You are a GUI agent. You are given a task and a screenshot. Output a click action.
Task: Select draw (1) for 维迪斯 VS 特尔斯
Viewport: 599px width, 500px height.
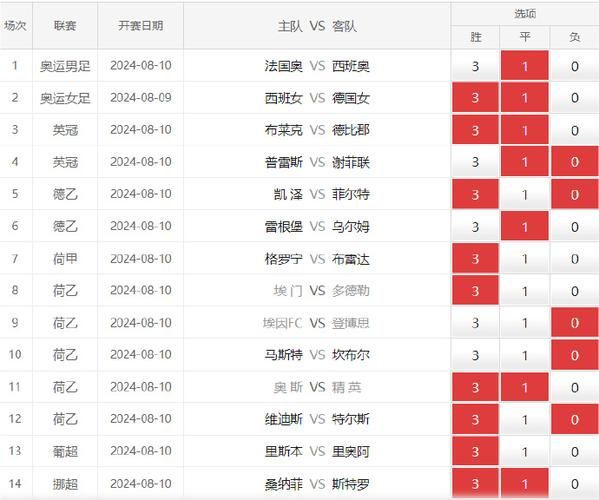(525, 419)
